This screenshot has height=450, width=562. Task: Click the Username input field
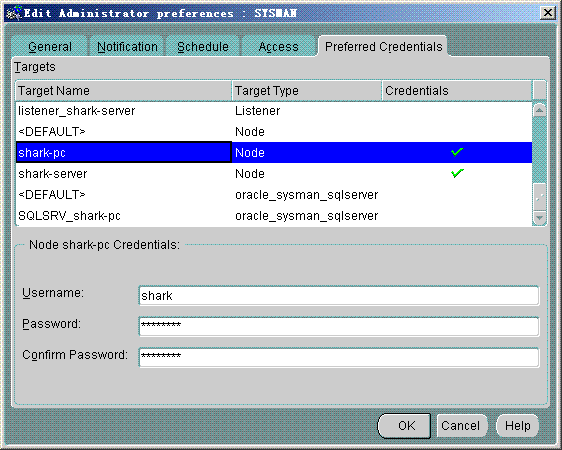tap(339, 296)
